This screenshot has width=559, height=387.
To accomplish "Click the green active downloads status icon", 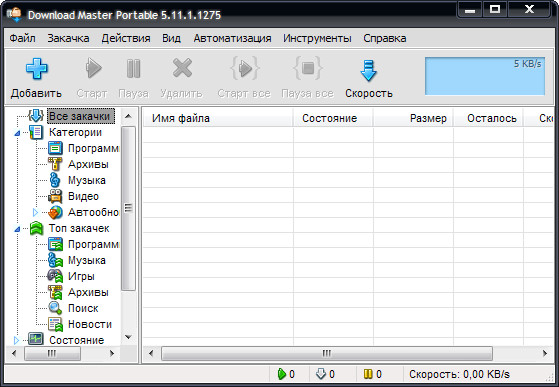I will tap(282, 374).
